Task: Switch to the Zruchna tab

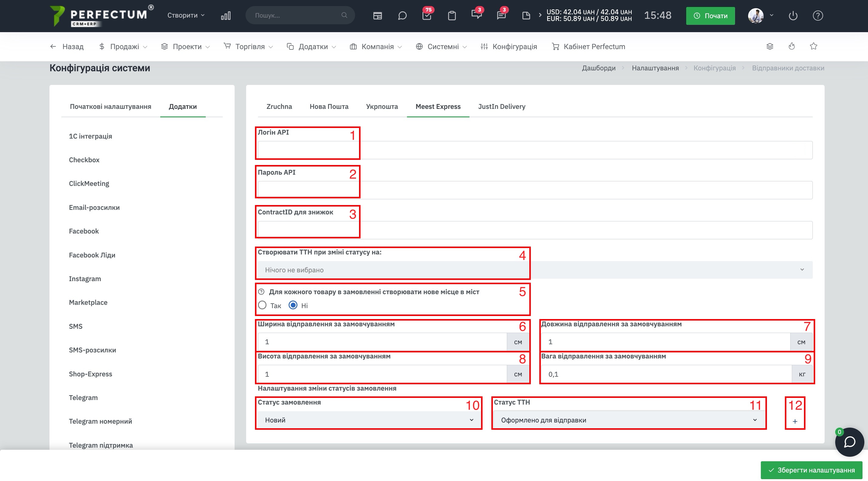Action: pos(279,106)
